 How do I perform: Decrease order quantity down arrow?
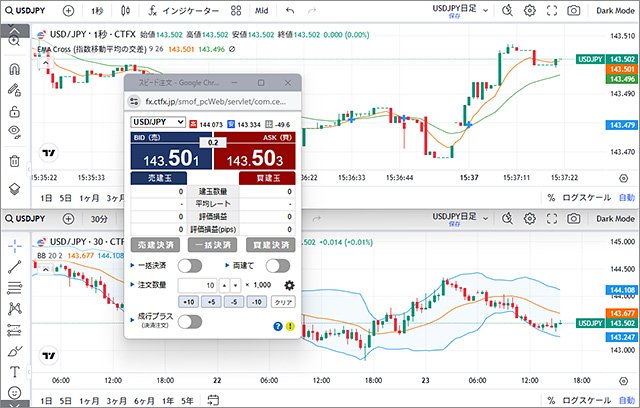[236, 285]
